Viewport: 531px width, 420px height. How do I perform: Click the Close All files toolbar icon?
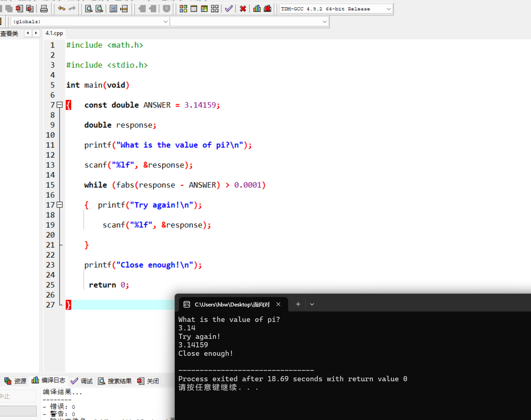tap(30, 8)
